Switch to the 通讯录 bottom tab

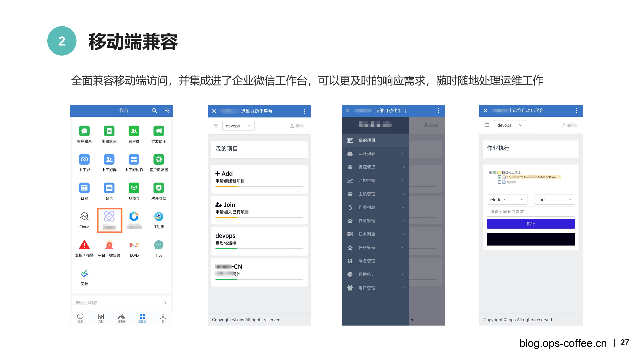point(122,318)
